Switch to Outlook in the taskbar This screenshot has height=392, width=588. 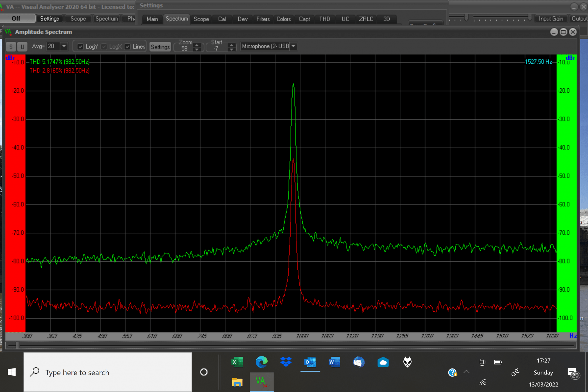point(310,362)
